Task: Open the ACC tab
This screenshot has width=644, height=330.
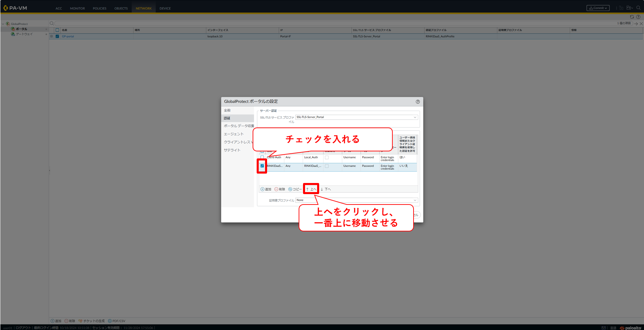Action: click(59, 8)
